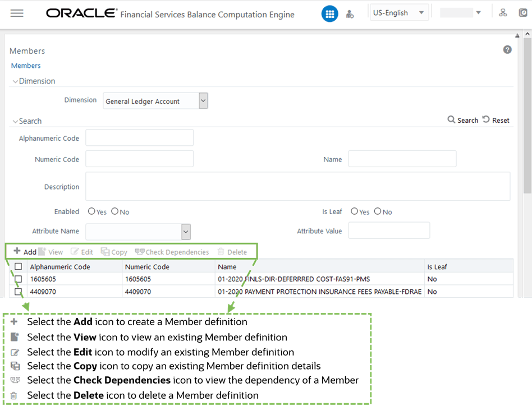Click into the Name search field
This screenshot has width=532, height=406.
pos(402,159)
